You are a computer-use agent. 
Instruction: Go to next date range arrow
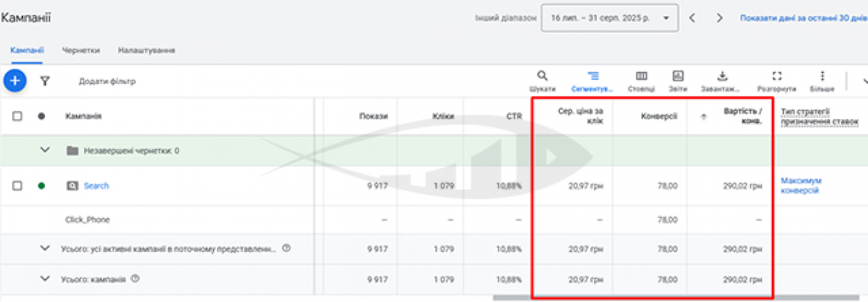tap(720, 18)
